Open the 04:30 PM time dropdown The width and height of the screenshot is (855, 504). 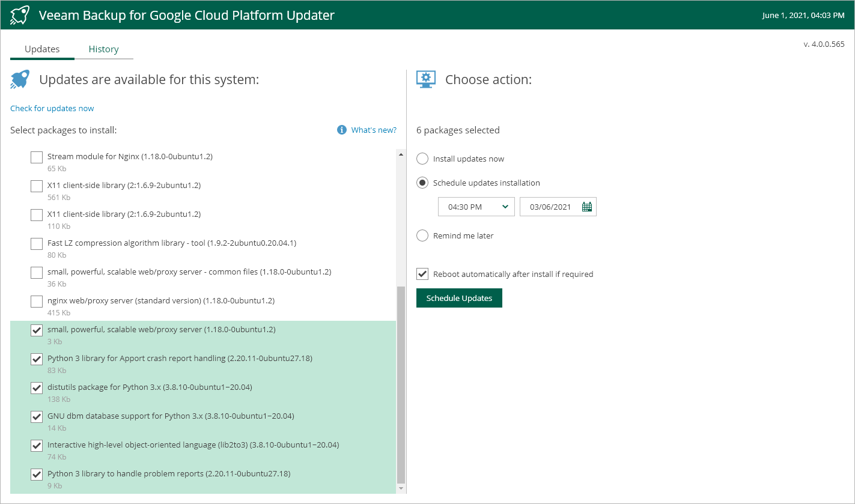point(476,207)
